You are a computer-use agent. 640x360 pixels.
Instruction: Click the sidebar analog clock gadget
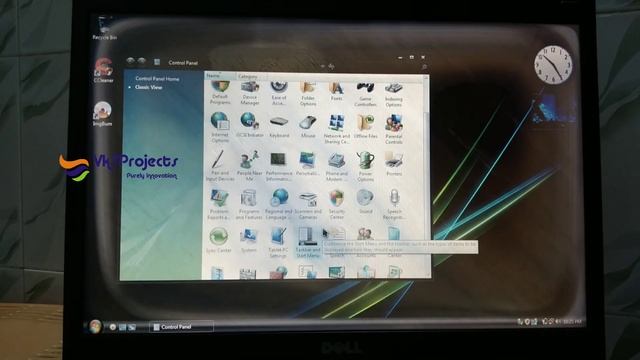(x=553, y=64)
